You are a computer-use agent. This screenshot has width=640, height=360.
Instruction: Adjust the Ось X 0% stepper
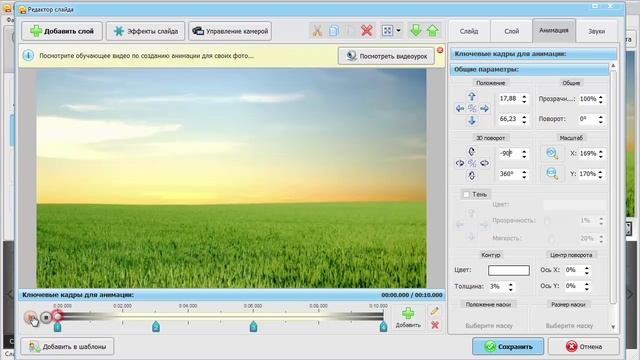click(587, 270)
